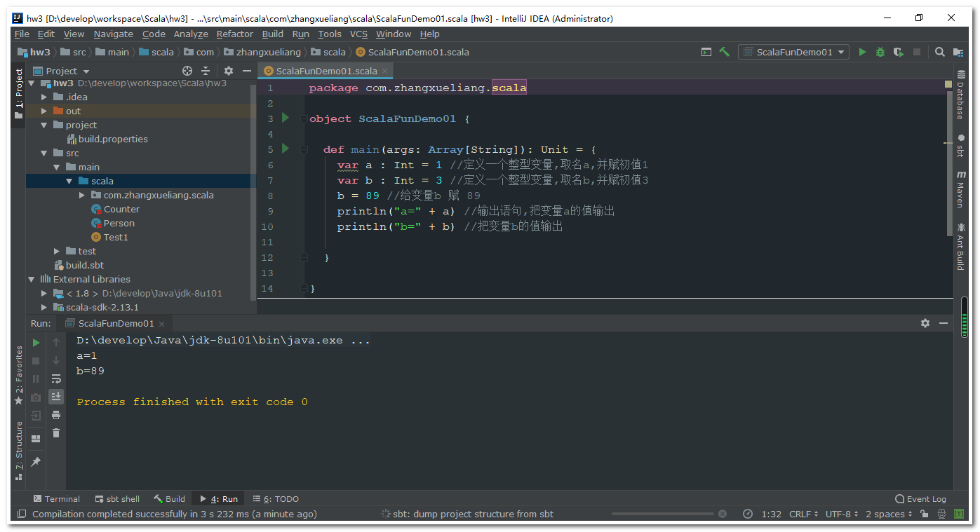Screen dimensions: 980x532
Task: Click sbt dump progress bar in status bar
Action: pos(662,514)
